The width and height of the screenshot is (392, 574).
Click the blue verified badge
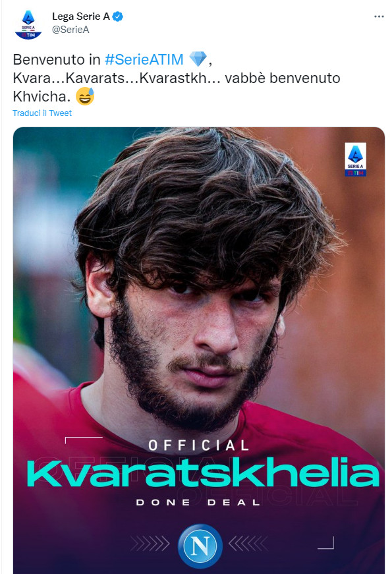point(118,16)
